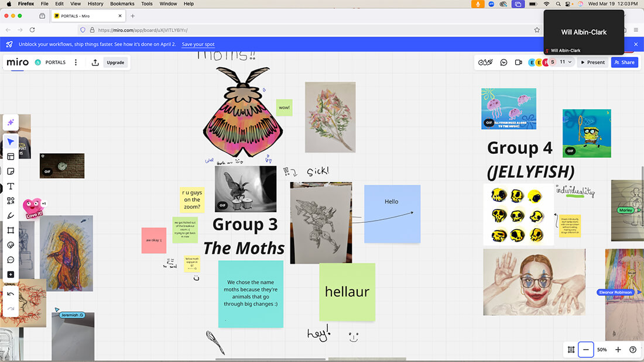Select the Text tool in sidebar
This screenshot has width=644, height=362.
11,186
